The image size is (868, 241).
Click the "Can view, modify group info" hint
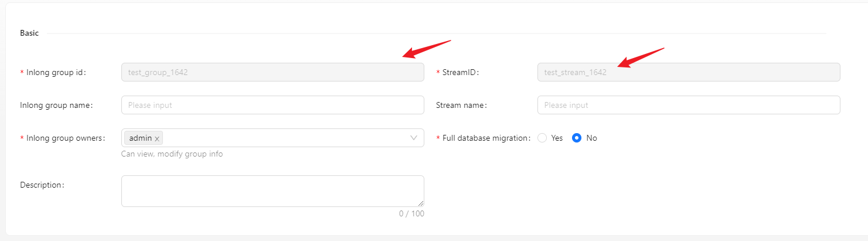coord(172,154)
